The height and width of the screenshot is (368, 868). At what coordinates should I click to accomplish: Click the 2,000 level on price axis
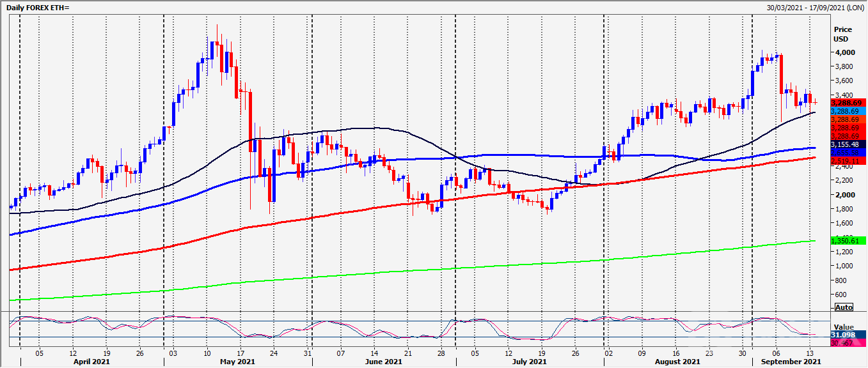tap(843, 195)
